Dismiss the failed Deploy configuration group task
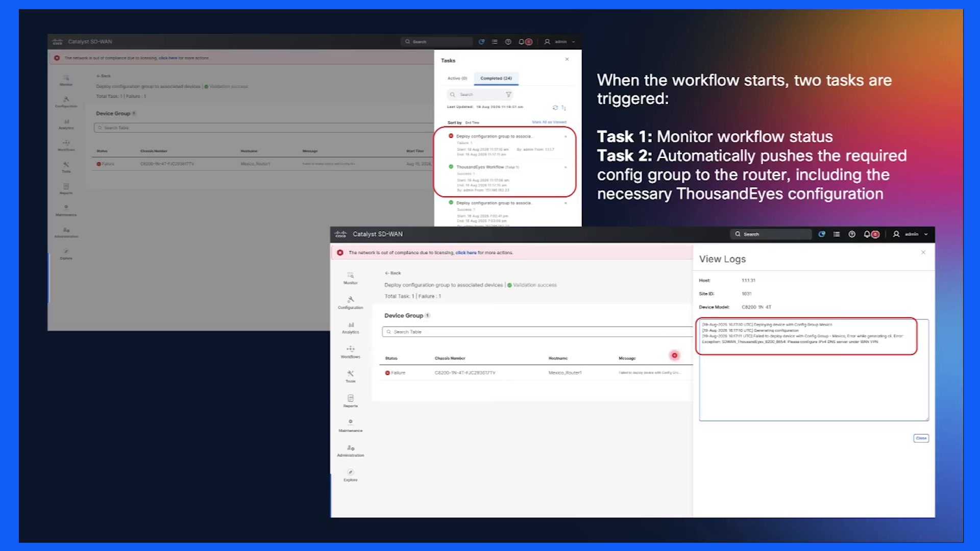980x551 pixels. 566,137
